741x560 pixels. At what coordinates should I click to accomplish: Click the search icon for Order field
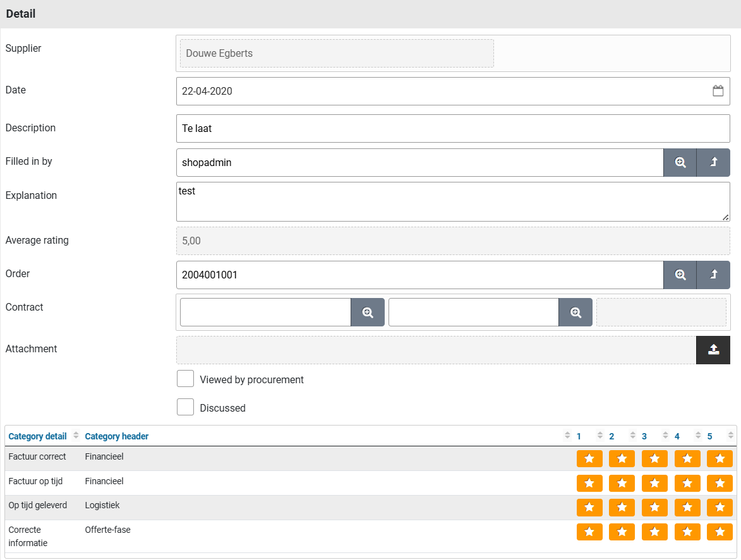[x=680, y=275]
